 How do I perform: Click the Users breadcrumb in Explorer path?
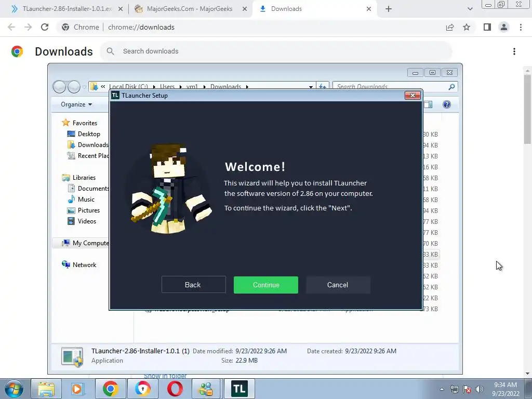(167, 87)
